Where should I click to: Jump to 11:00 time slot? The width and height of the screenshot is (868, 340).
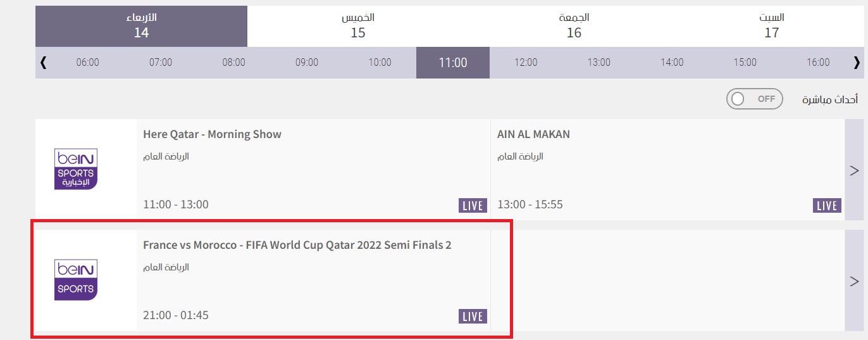[x=453, y=63]
